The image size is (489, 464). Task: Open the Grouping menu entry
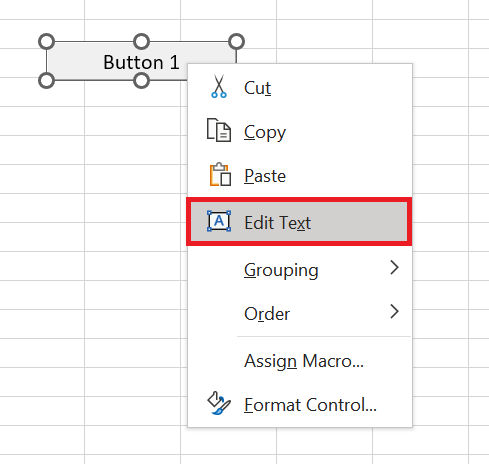click(300, 269)
